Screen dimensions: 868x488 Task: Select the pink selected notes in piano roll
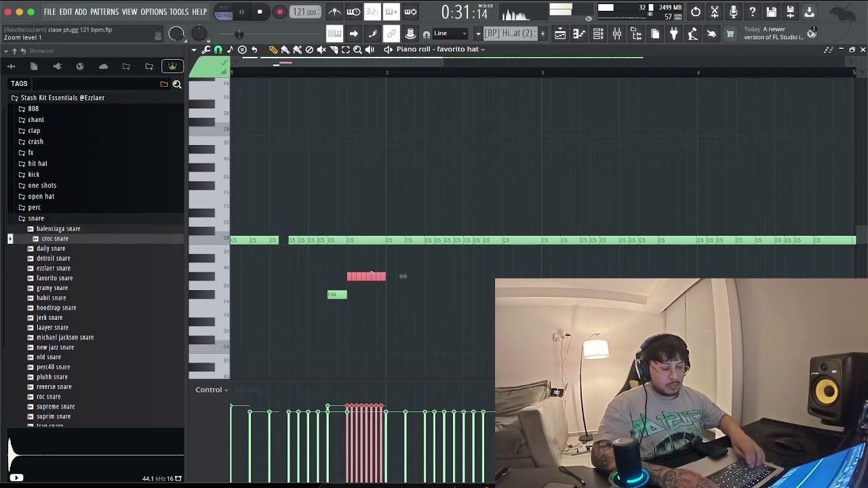(366, 277)
